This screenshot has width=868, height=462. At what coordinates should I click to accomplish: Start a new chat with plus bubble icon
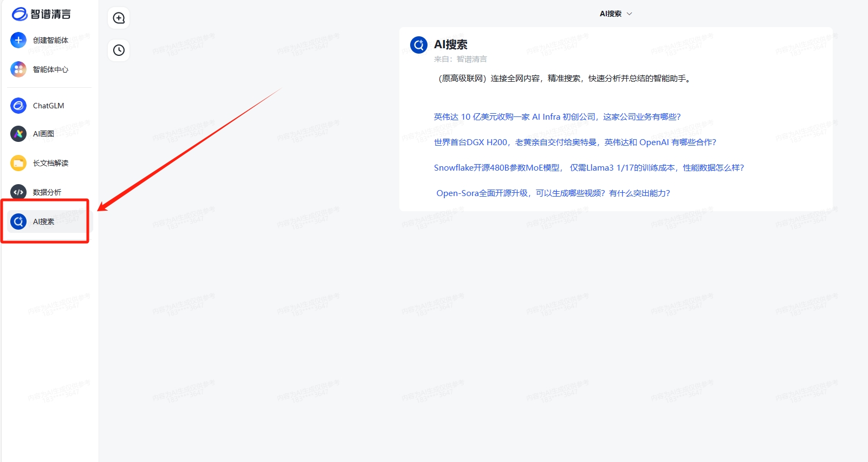[119, 18]
